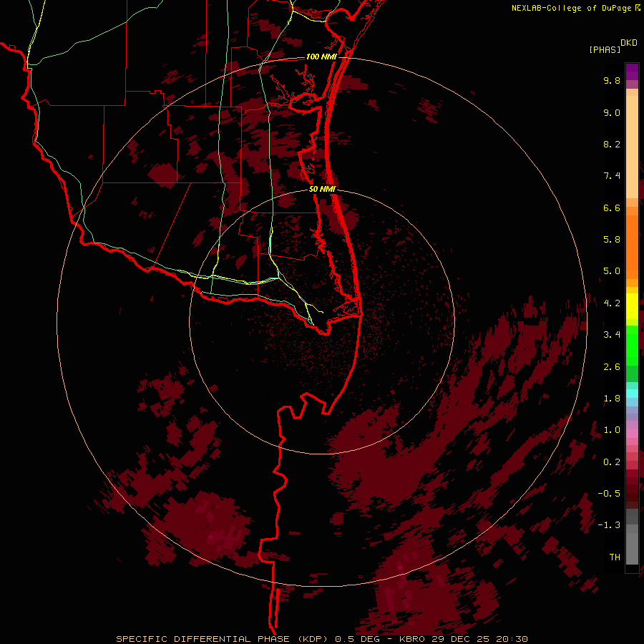Click the 29 DEC 25 date text
644x644 pixels.
(x=460, y=639)
